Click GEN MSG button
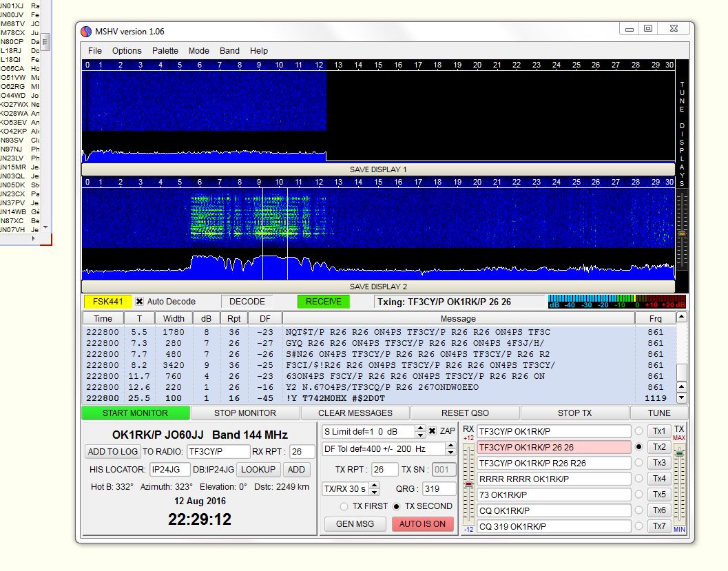The width and height of the screenshot is (728, 571). 355,523
